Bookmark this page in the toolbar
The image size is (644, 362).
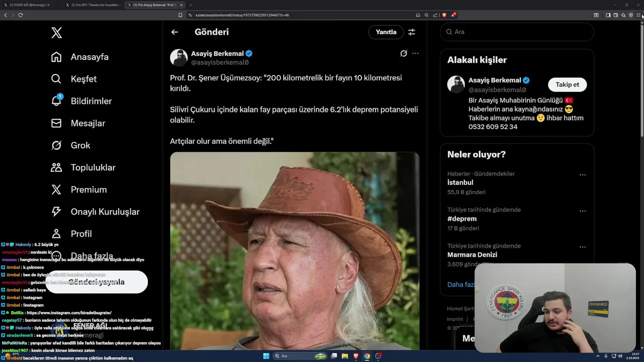coord(181,15)
